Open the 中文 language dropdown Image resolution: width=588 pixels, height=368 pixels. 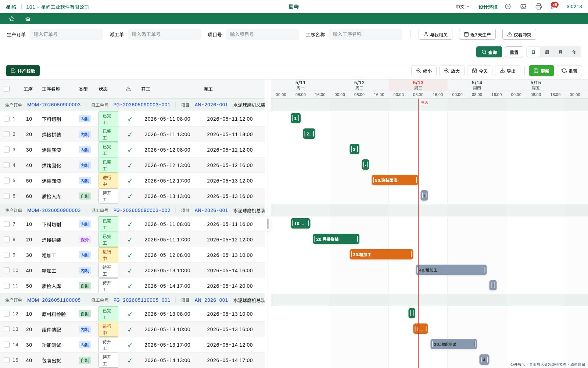[x=462, y=7]
